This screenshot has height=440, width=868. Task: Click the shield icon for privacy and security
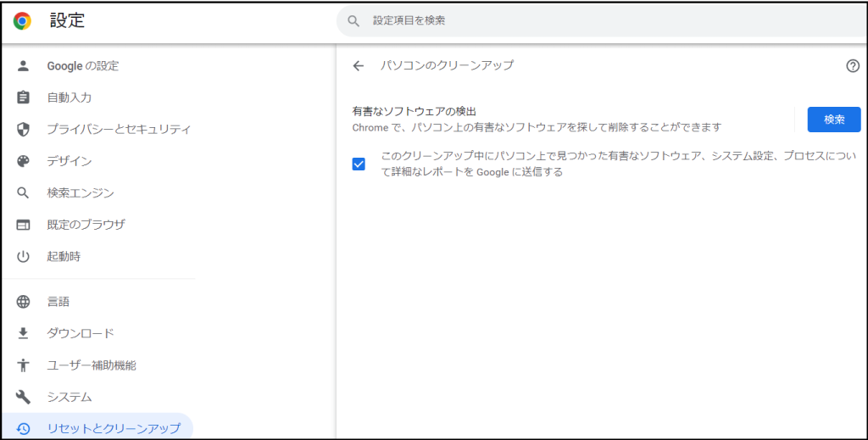point(24,130)
